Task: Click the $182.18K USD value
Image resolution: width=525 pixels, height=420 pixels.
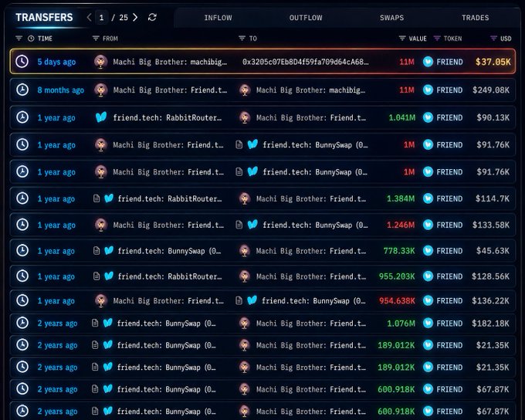Action: click(x=490, y=323)
